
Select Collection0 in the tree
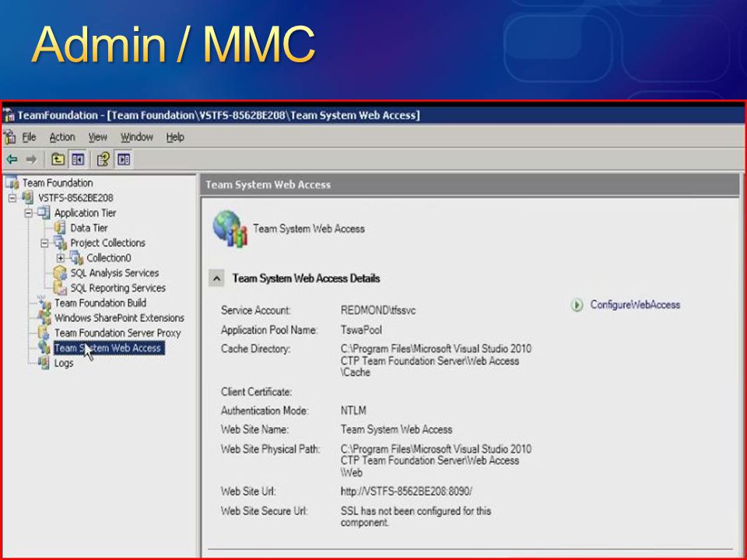tap(109, 257)
